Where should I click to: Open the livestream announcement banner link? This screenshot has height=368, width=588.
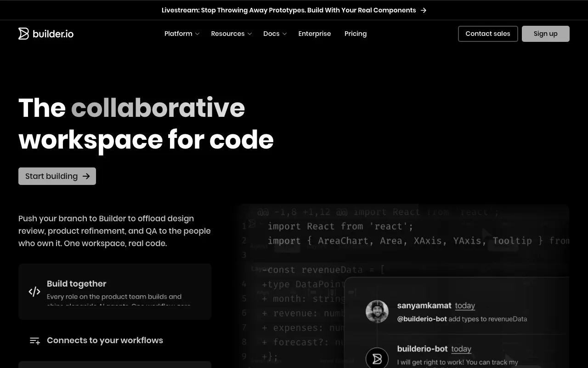(x=294, y=10)
